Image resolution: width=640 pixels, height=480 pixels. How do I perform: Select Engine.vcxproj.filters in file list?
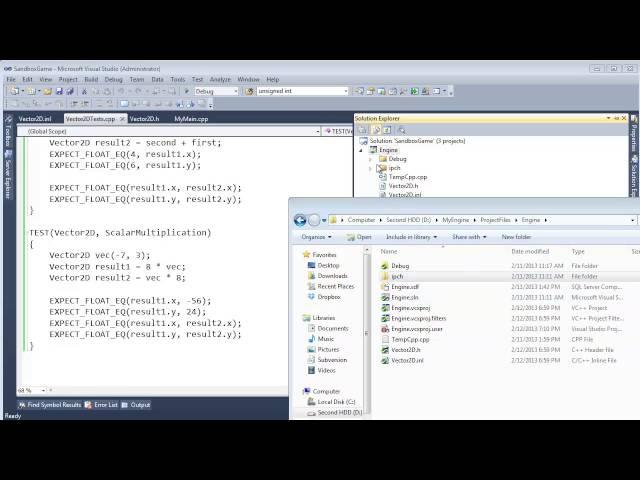click(x=418, y=318)
